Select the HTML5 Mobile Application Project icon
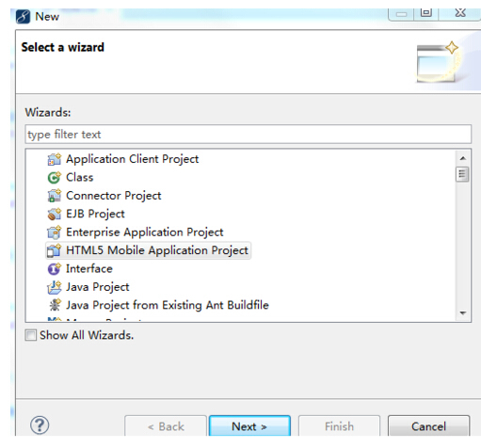 click(x=54, y=250)
